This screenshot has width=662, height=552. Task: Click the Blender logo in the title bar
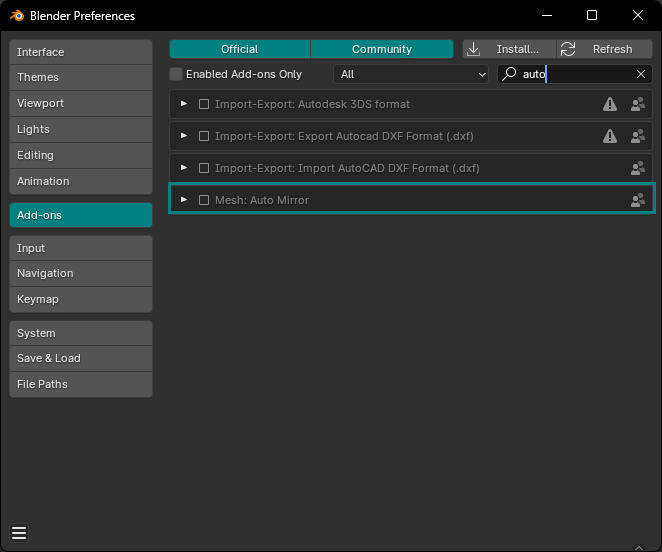pos(17,16)
